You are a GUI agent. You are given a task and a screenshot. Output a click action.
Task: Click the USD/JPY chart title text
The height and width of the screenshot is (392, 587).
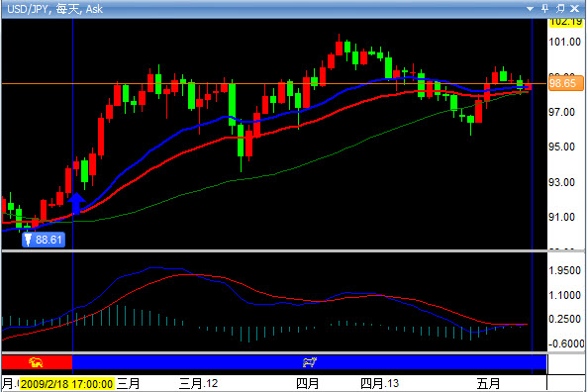(54, 9)
